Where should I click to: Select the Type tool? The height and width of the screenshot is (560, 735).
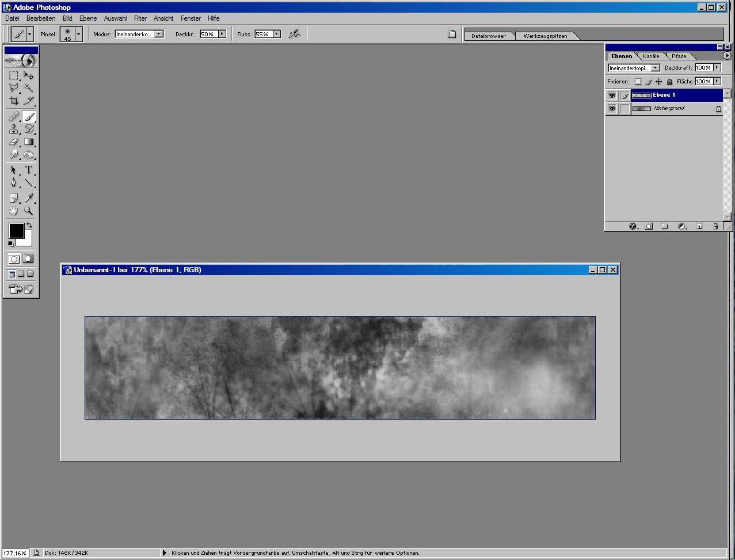[28, 170]
